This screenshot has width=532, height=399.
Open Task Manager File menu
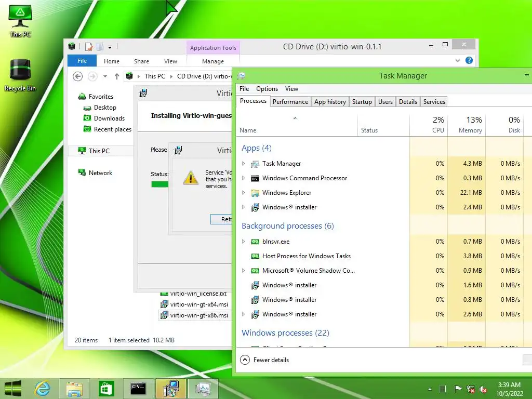tap(244, 89)
